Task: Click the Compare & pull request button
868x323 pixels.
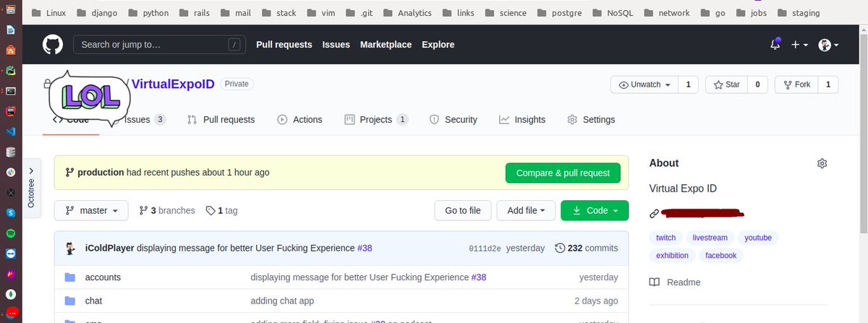Action: 563,173
